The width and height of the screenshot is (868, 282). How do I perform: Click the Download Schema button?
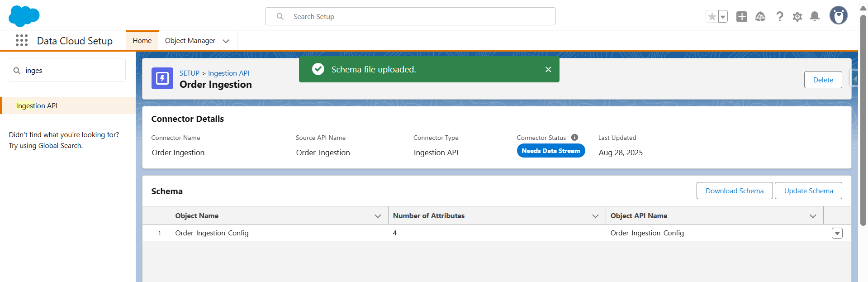pos(734,191)
